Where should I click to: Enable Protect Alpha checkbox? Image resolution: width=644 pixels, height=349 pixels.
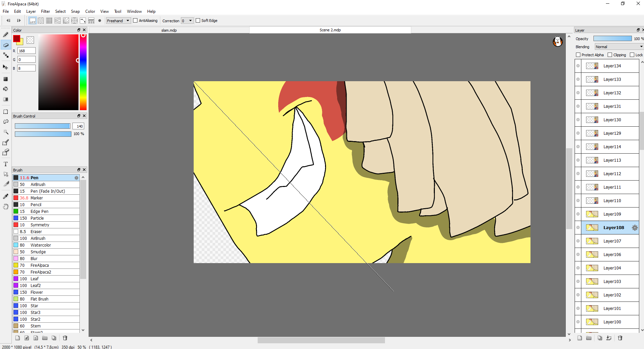(x=578, y=55)
